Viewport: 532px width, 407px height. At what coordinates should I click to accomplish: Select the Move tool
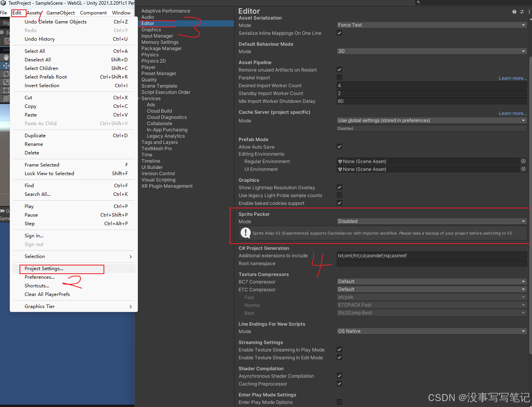[6, 65]
